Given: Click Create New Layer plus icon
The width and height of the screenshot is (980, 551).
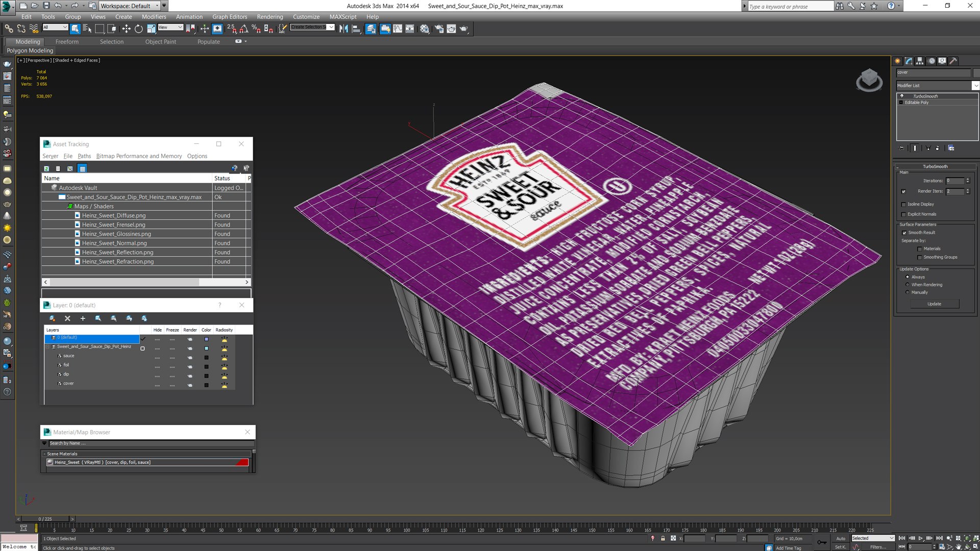Looking at the screenshot, I should pos(83,318).
